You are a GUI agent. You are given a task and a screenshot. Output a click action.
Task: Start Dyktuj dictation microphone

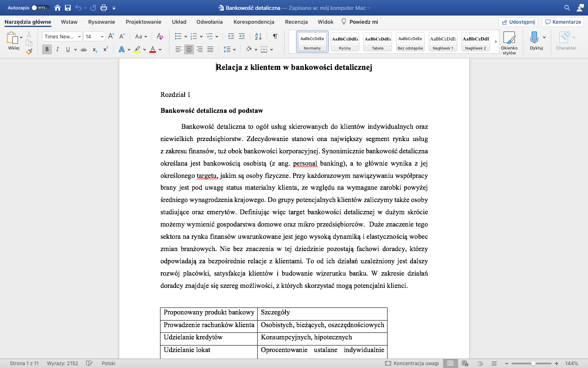point(534,40)
